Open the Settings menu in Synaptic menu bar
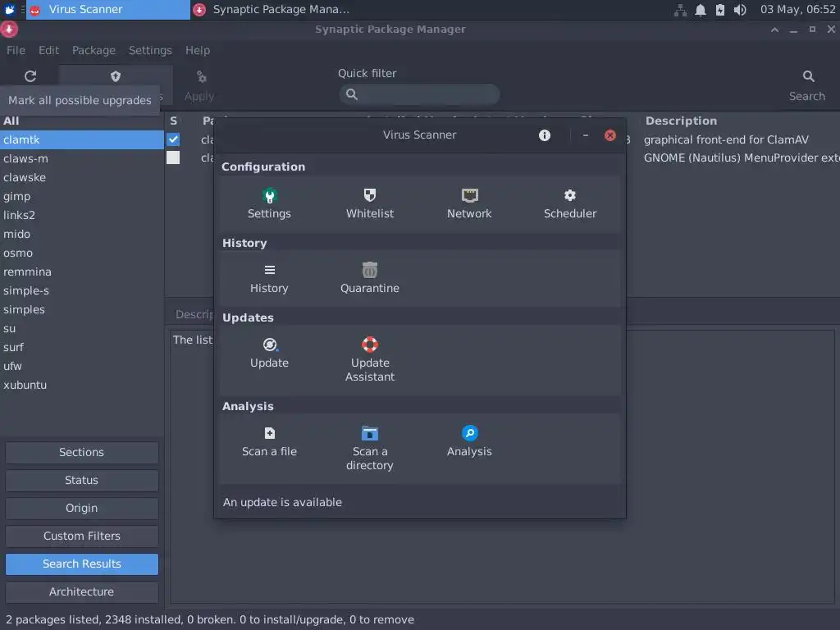The image size is (840, 630). (150, 50)
